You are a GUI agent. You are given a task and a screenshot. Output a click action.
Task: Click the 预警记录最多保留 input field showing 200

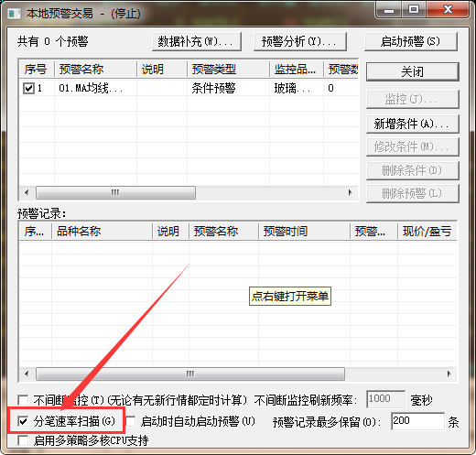pyautogui.click(x=417, y=421)
